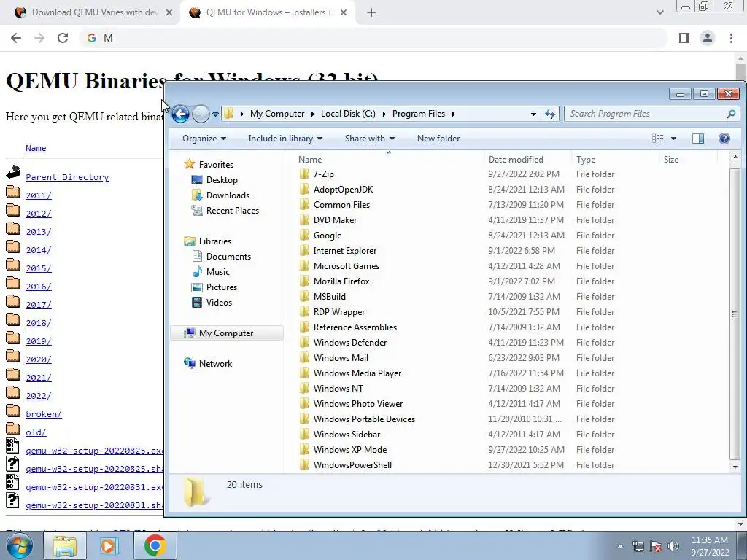Open the Share with menu
This screenshot has height=560, width=747.
coord(370,139)
